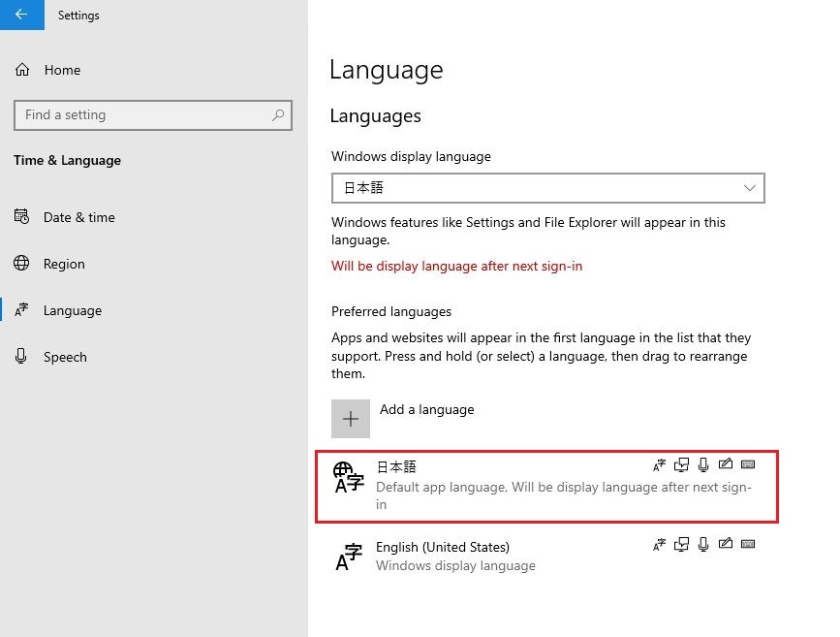
Task: Click English text-to-speech feature icon
Action: pyautogui.click(x=681, y=545)
